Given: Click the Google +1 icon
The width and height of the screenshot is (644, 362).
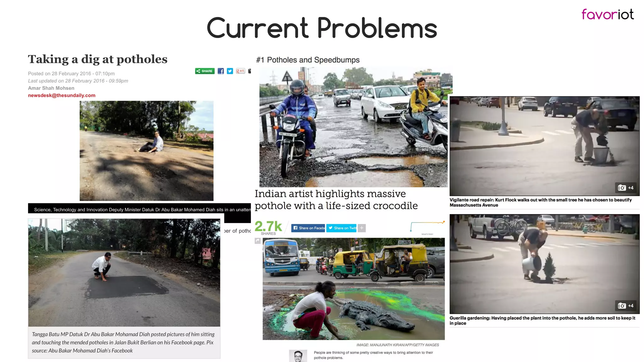Looking at the screenshot, I should (240, 71).
